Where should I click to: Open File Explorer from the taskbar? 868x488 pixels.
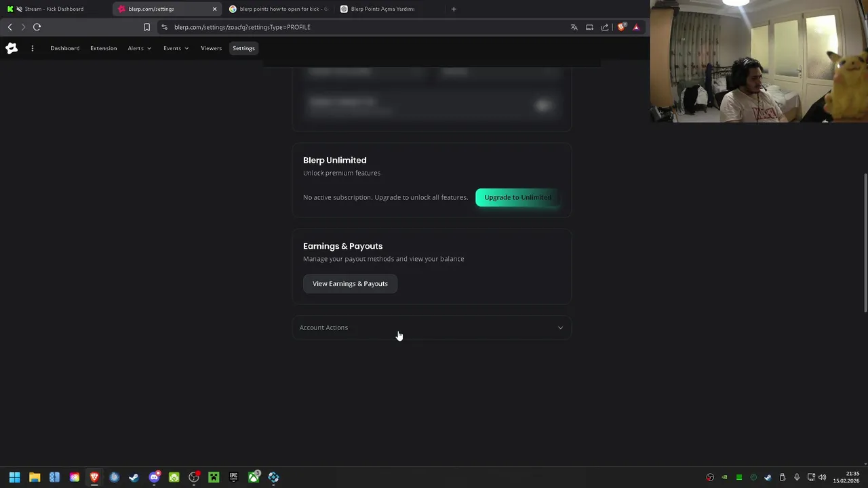[35, 477]
